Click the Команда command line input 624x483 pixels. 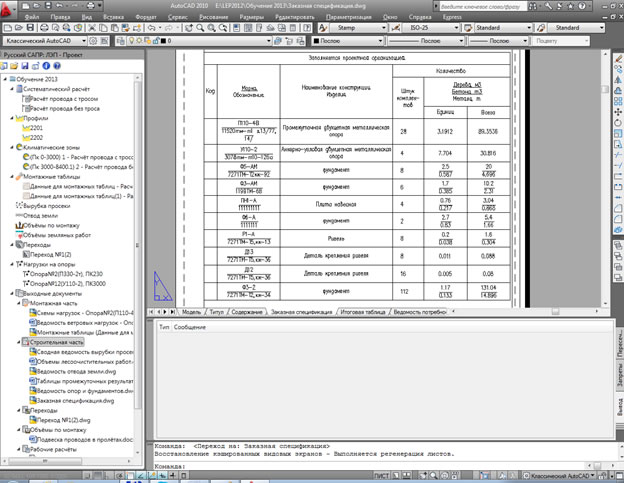(368, 466)
